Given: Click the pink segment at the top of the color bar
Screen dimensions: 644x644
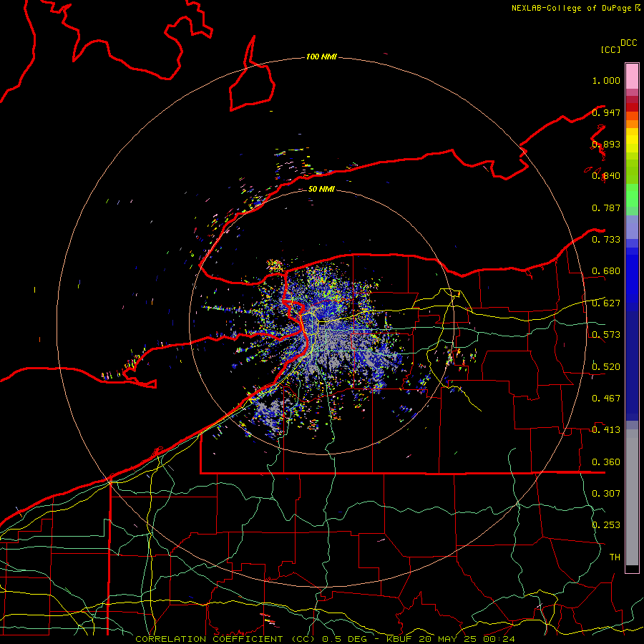Looking at the screenshot, I should tap(632, 76).
